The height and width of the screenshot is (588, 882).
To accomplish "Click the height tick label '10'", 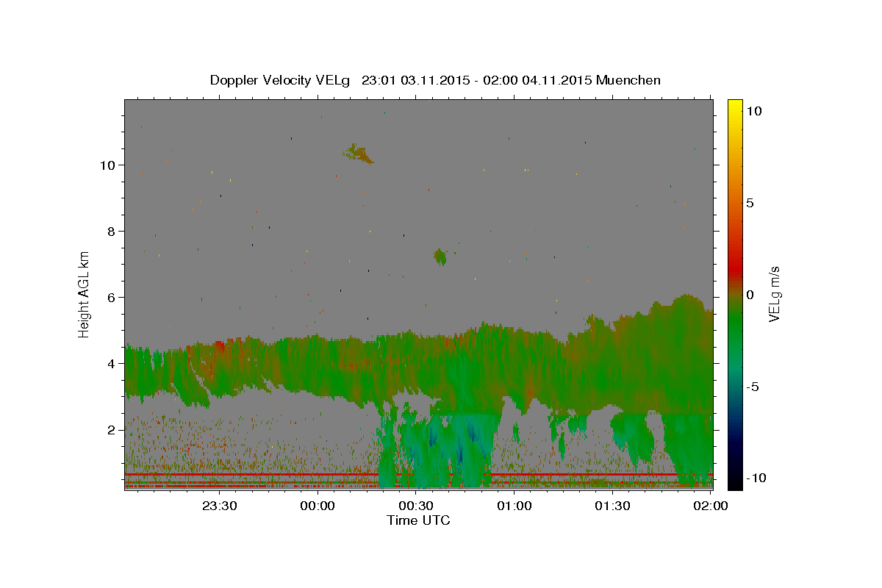I will pos(108,165).
